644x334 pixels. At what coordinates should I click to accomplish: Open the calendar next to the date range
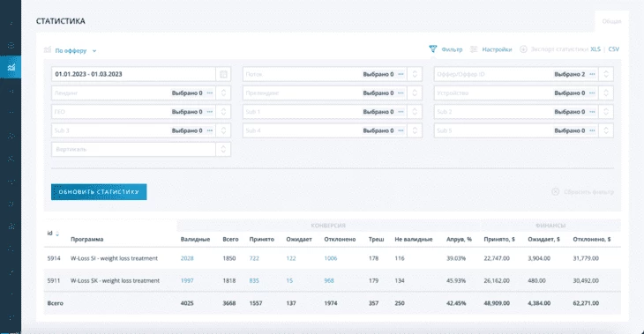[223, 74]
